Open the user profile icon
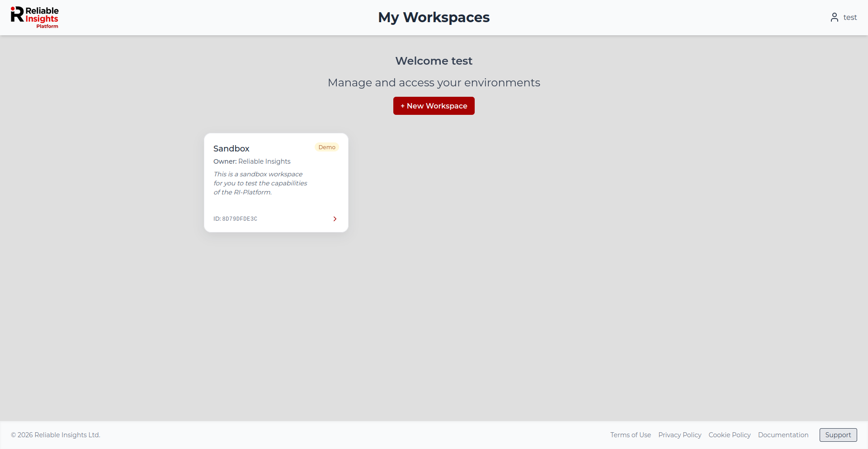This screenshot has width=868, height=449. tap(834, 17)
